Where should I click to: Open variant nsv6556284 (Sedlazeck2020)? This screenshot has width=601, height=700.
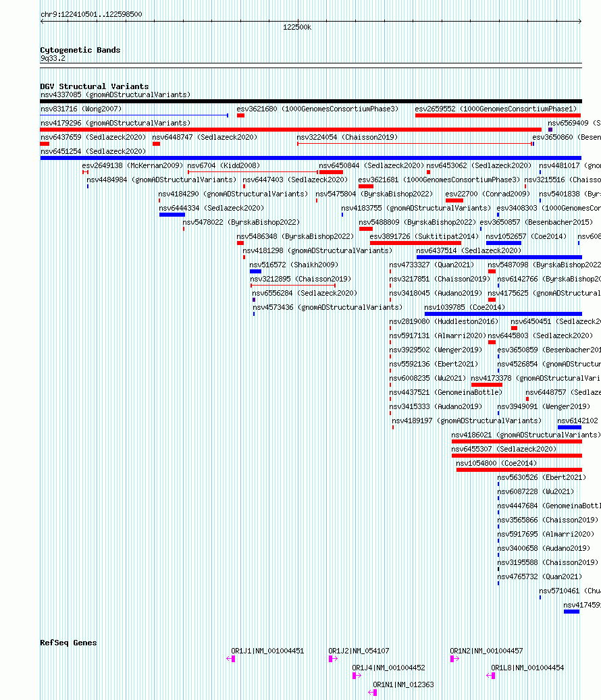pyautogui.click(x=305, y=294)
